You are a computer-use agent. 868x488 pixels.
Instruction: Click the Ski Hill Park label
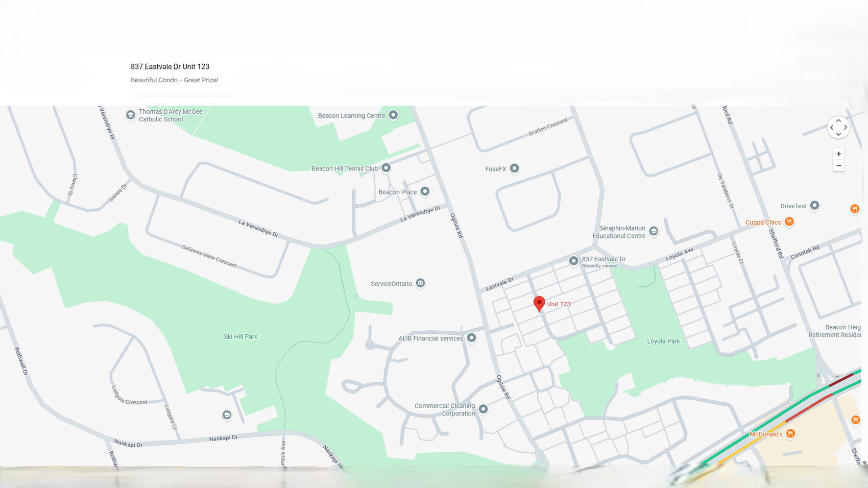click(240, 337)
